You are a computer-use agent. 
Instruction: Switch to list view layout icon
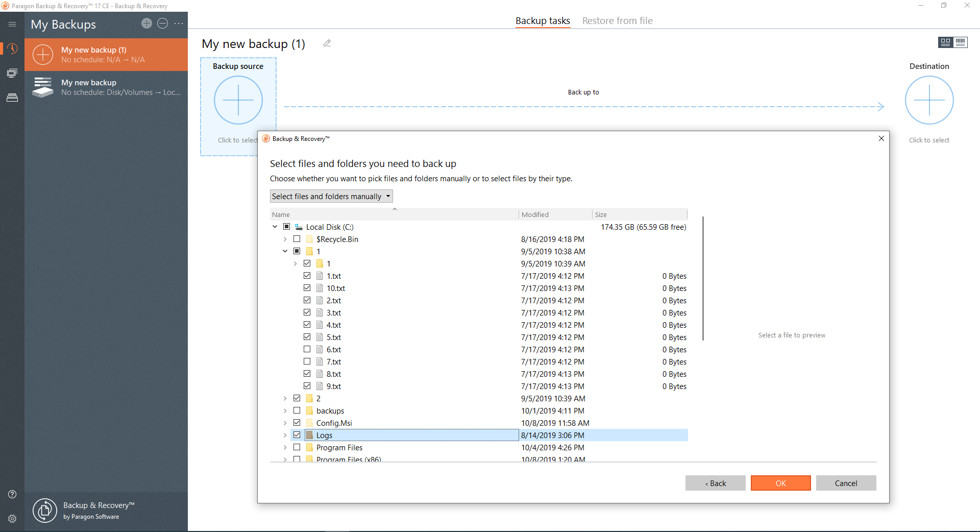pos(961,42)
